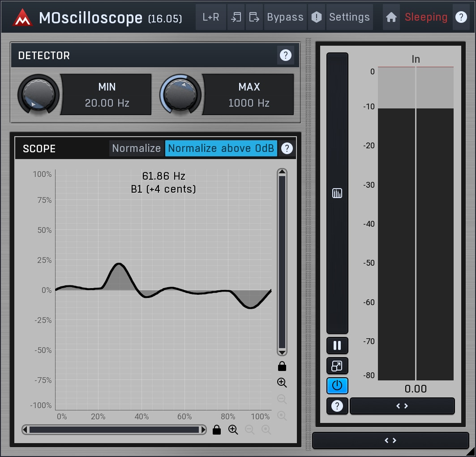476x457 pixels.
Task: Toggle the blue meters power button
Action: (337, 386)
